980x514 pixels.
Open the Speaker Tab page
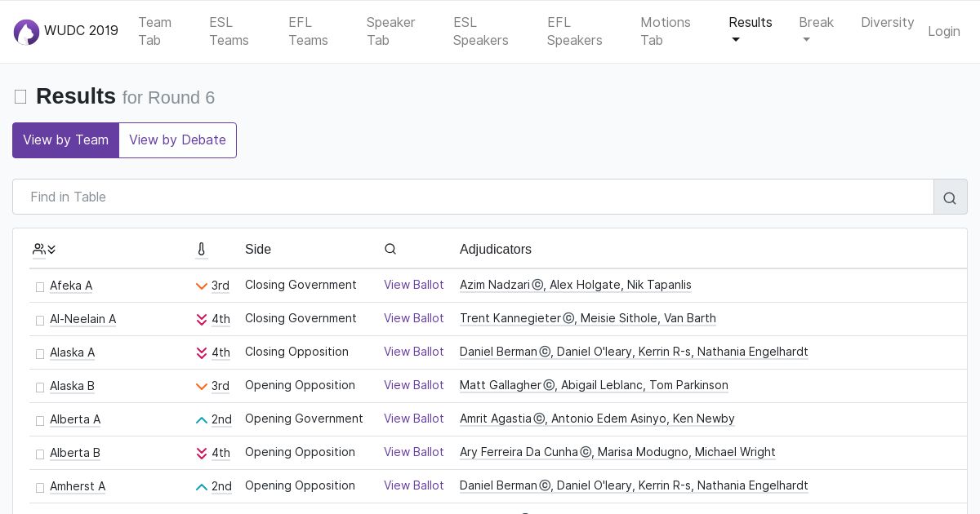click(390, 31)
